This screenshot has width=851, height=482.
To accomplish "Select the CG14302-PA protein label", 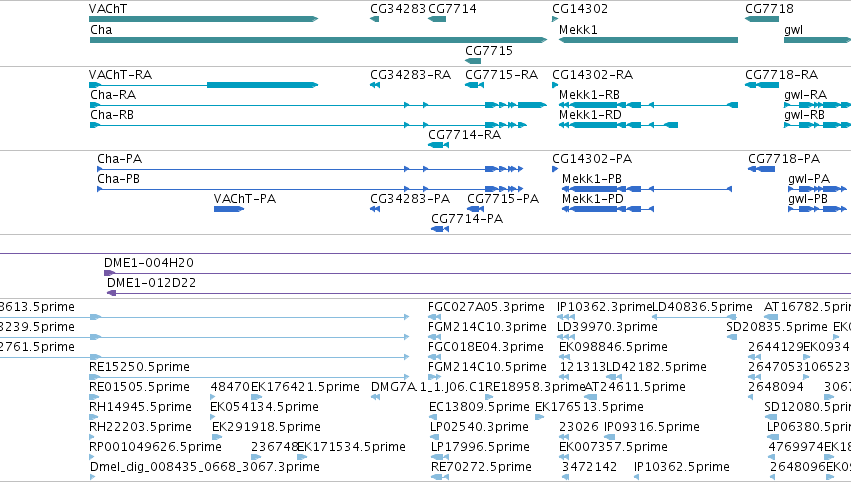I will point(592,159).
